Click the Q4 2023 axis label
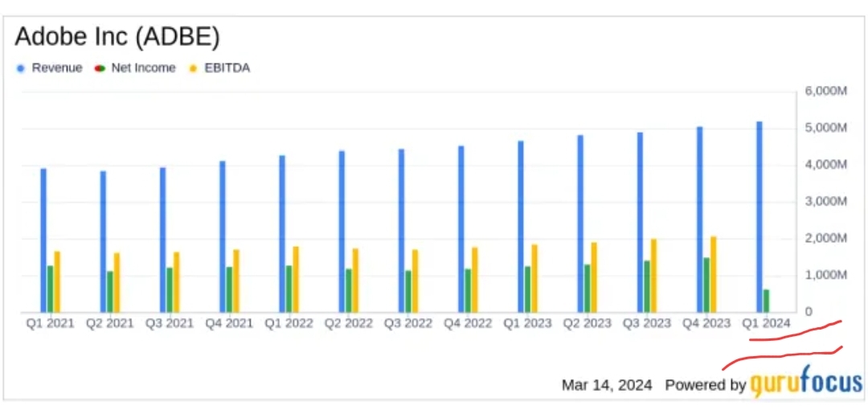This screenshot has width=868, height=418. 706,323
